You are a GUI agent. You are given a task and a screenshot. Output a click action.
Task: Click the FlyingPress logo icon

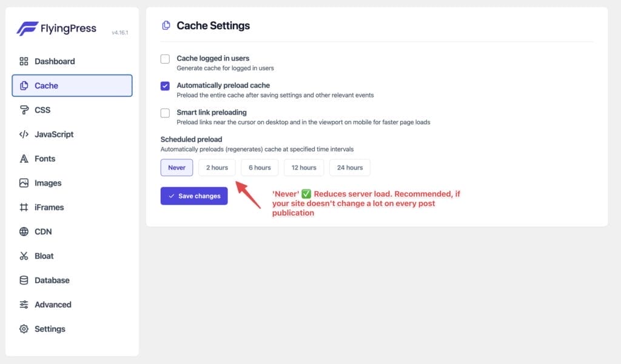(x=27, y=28)
